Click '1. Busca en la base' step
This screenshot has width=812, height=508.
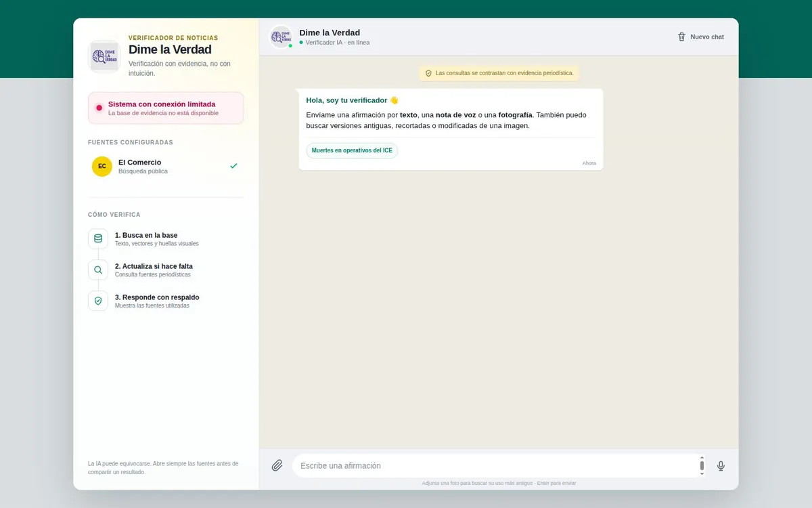[x=146, y=235]
